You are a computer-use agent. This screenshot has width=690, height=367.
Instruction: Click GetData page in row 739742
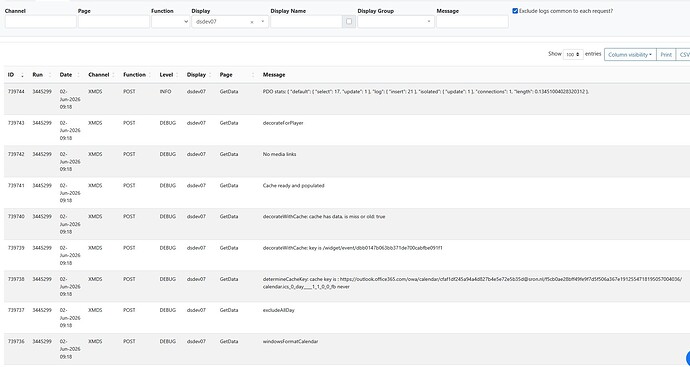229,154
